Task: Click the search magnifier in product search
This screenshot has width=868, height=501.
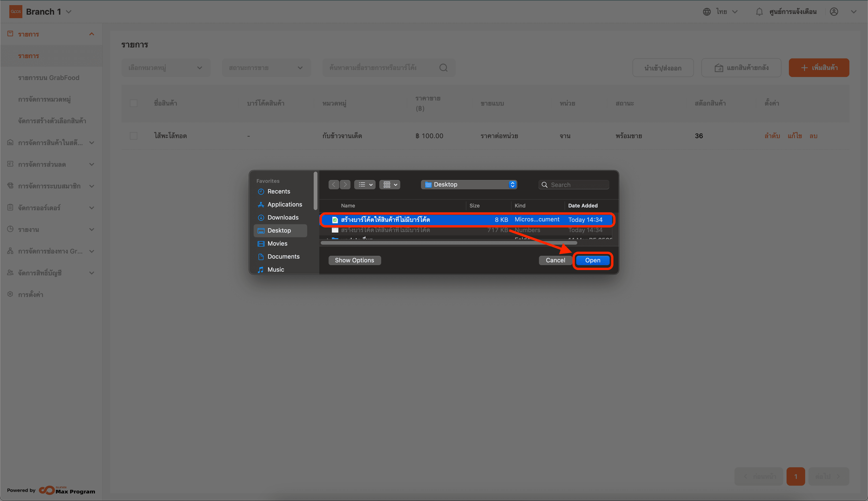Action: (443, 68)
